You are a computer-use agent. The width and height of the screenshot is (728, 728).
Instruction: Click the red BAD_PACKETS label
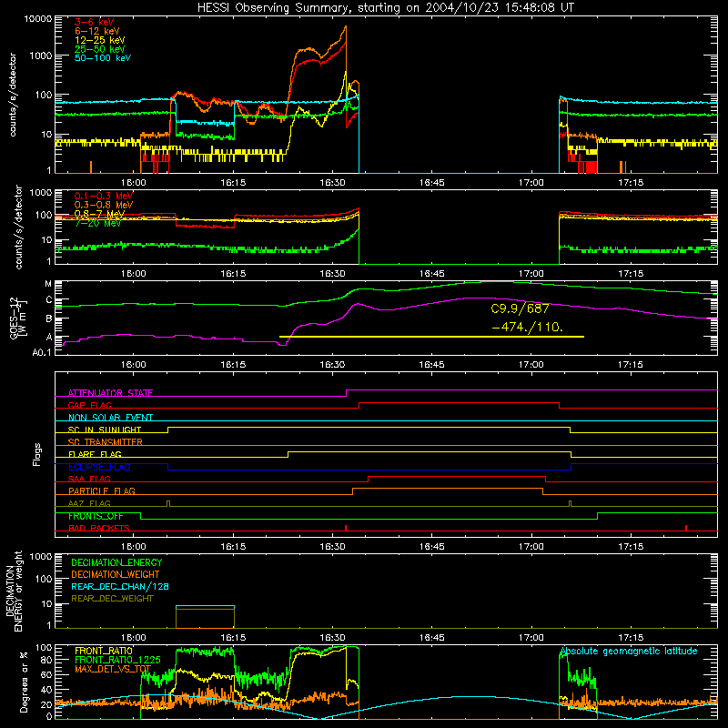click(99, 528)
